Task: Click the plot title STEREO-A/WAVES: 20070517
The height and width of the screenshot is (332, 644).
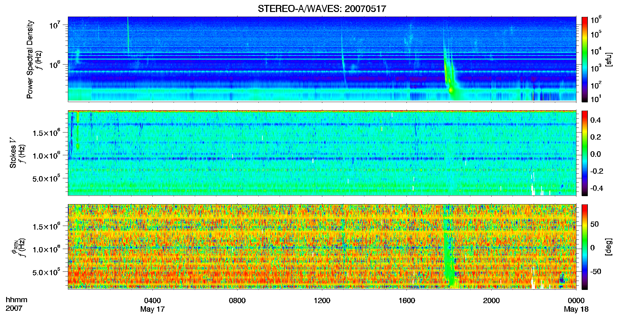Action: [322, 9]
